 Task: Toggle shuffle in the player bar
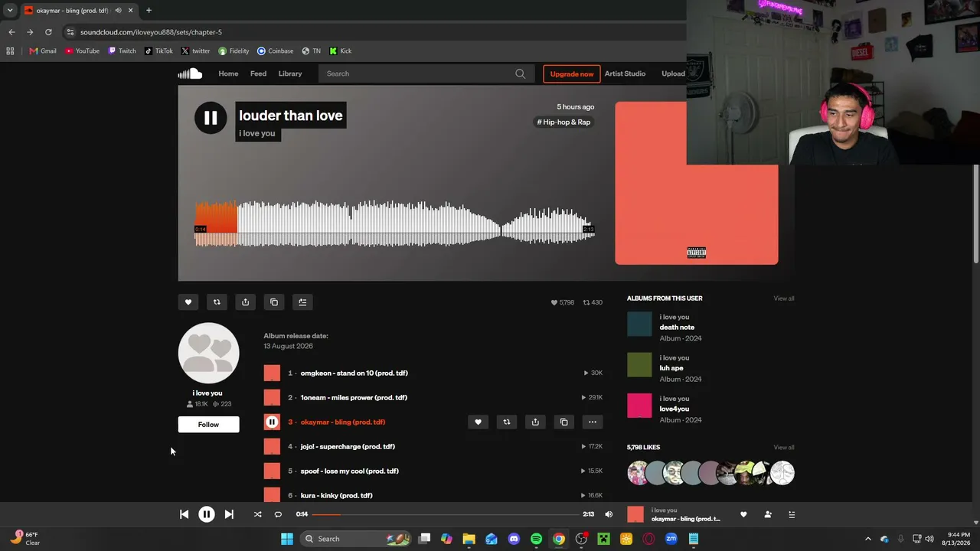[257, 514]
